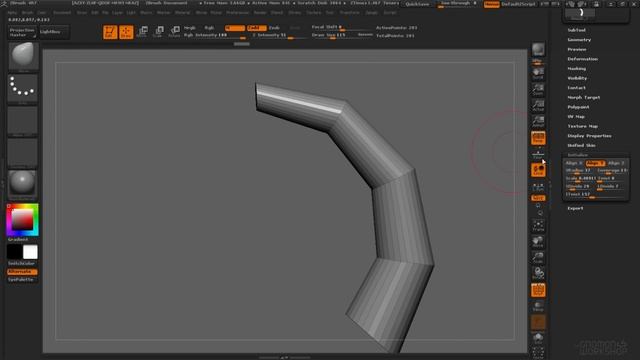
Task: Toggle the Persp perspective button
Action: (x=538, y=138)
